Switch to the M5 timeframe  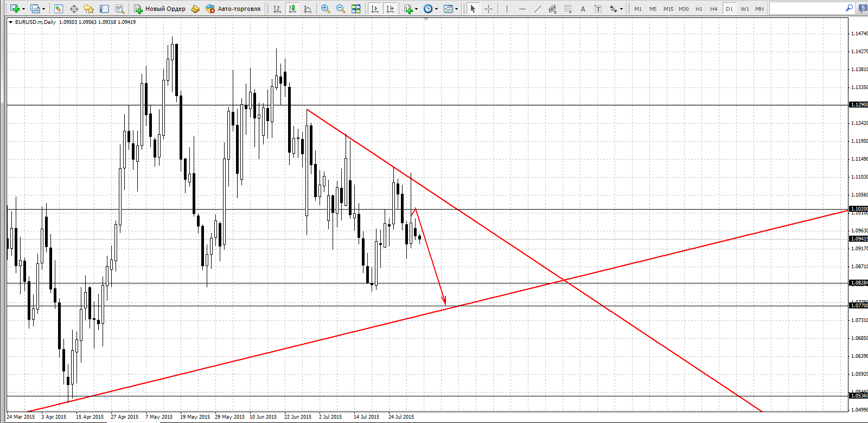coord(653,9)
